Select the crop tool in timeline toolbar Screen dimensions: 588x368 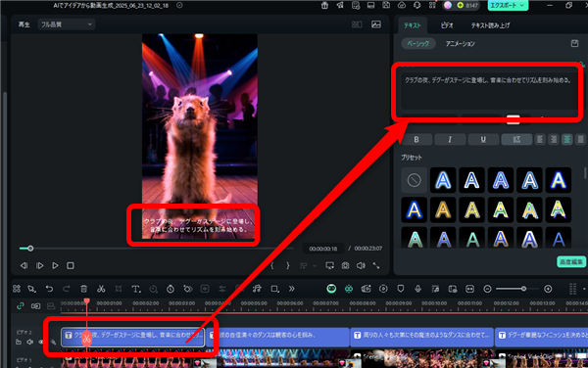click(119, 289)
